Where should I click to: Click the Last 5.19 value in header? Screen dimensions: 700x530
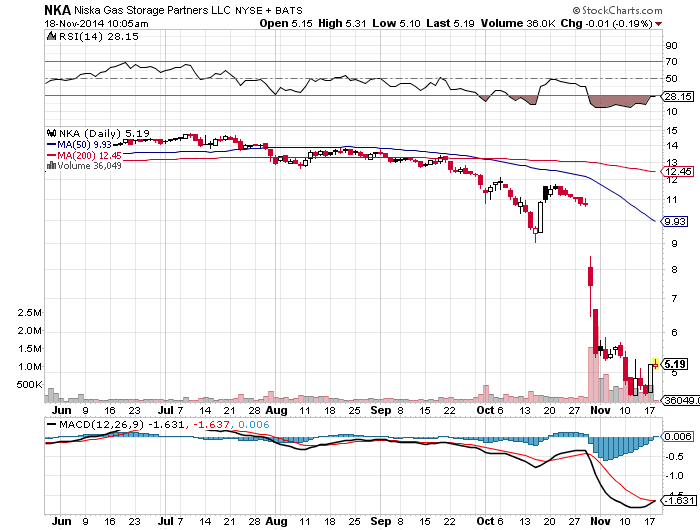(x=450, y=23)
